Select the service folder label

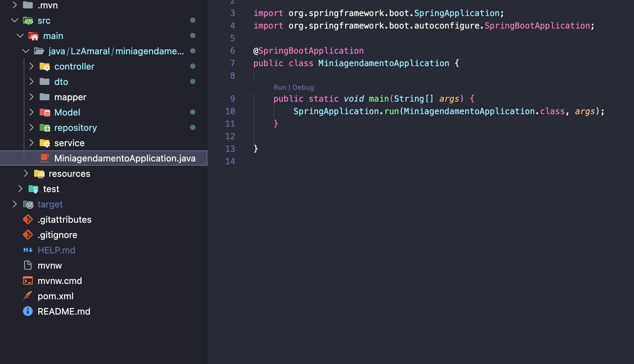[69, 143]
